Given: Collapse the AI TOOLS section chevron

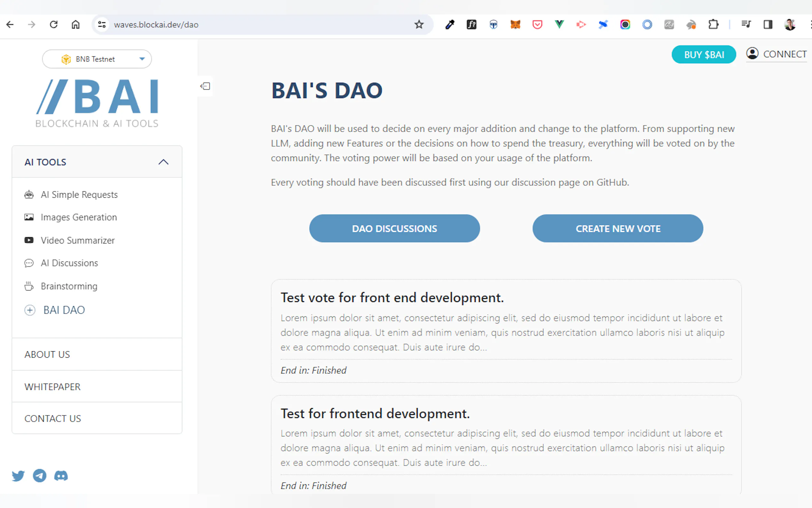Looking at the screenshot, I should tap(163, 162).
